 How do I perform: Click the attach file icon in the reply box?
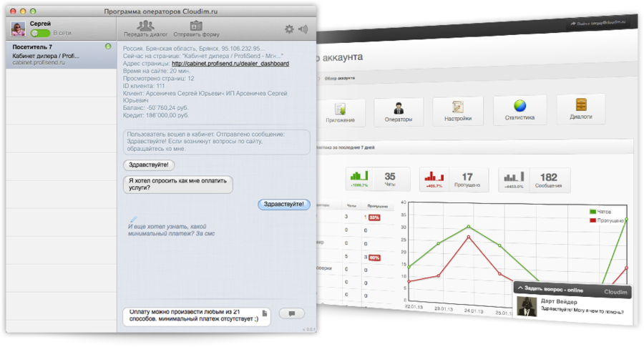265,313
